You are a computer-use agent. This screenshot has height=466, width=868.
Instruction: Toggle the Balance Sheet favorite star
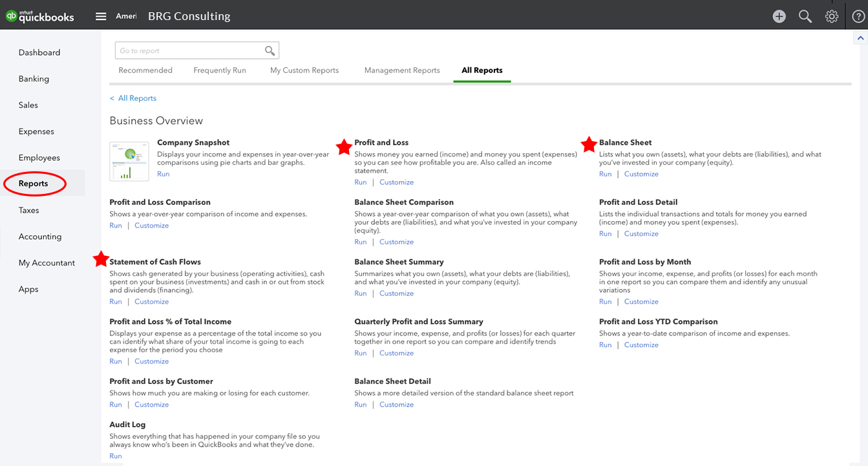click(x=588, y=145)
